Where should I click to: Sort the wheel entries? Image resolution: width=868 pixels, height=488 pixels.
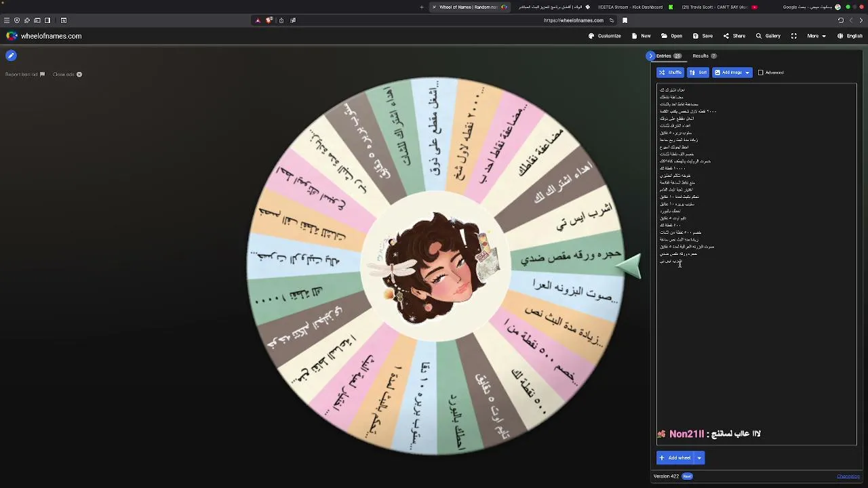click(x=698, y=73)
